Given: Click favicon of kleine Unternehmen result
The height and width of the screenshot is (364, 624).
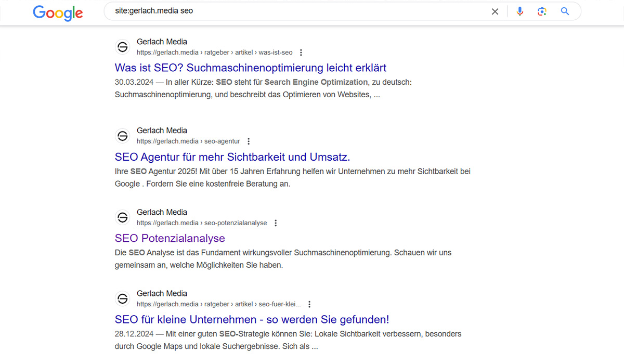Looking at the screenshot, I should (123, 298).
